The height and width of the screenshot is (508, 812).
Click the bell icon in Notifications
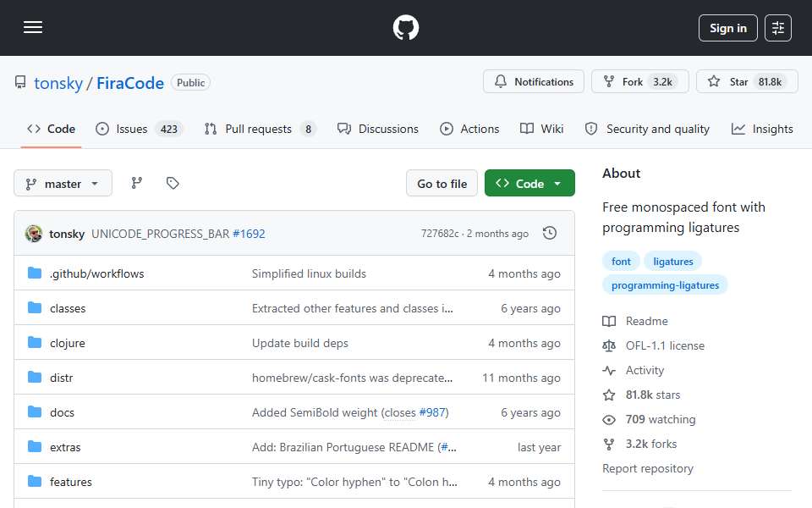click(x=500, y=81)
